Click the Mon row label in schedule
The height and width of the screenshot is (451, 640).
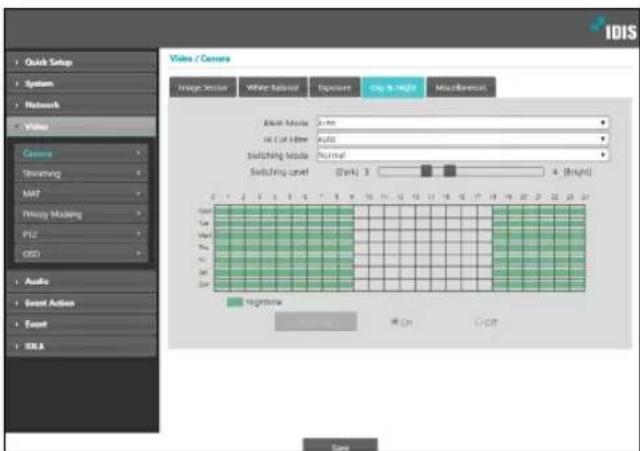205,211
